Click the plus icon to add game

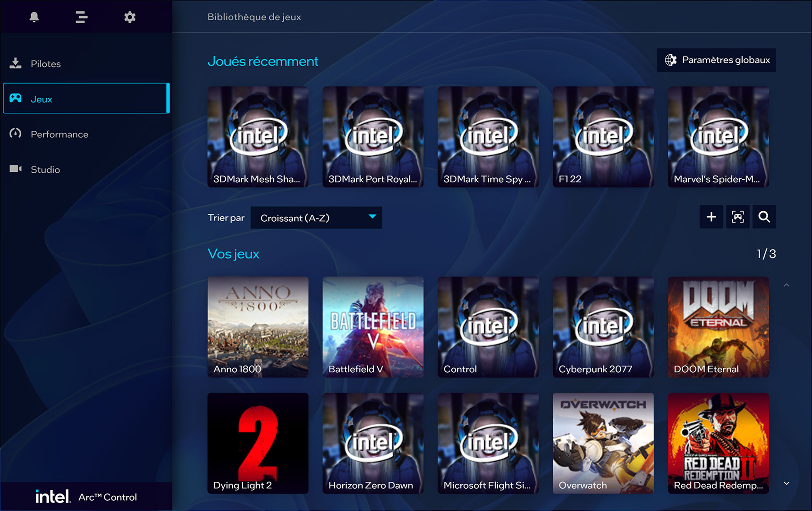coord(711,217)
